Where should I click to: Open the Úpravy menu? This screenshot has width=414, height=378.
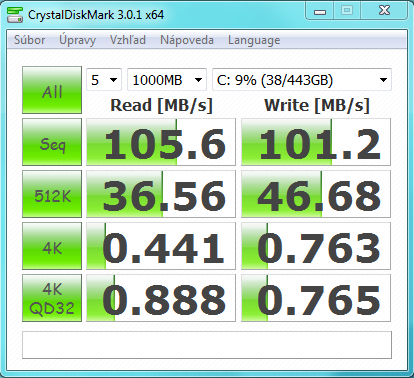(78, 40)
